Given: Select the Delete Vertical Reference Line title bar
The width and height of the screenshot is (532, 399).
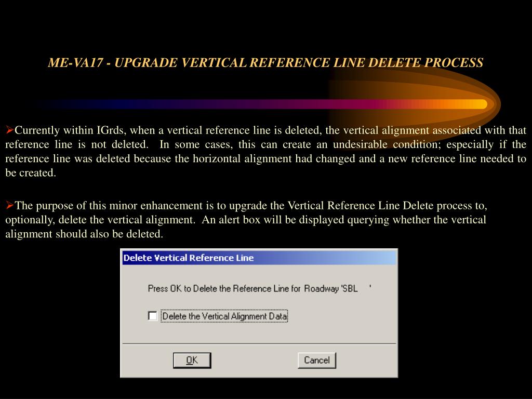Looking at the screenshot, I should coord(259,258).
